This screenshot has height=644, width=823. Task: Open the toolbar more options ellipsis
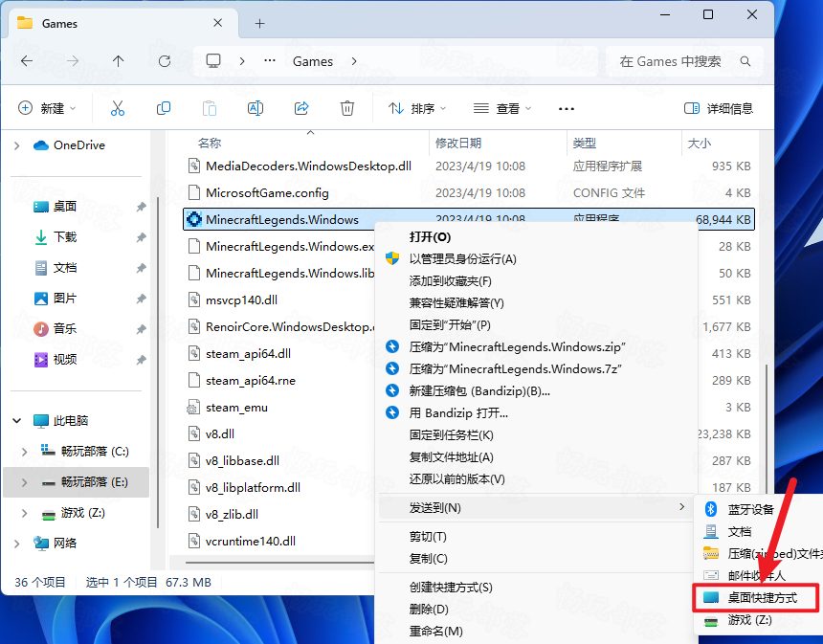pos(567,109)
